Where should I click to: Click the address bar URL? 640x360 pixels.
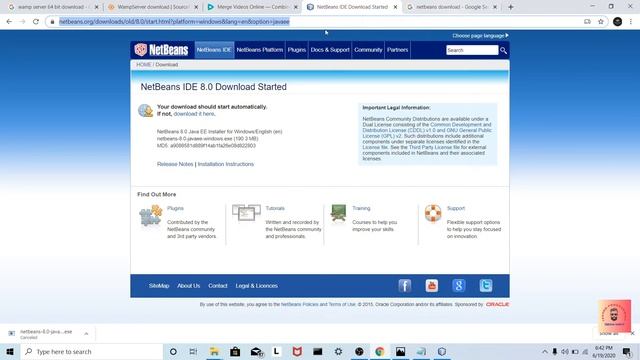174,22
